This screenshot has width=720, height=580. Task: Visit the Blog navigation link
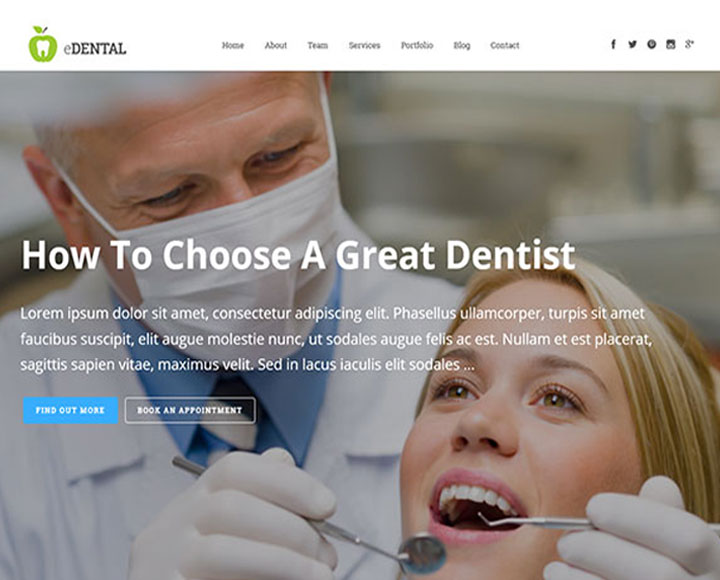click(x=462, y=45)
